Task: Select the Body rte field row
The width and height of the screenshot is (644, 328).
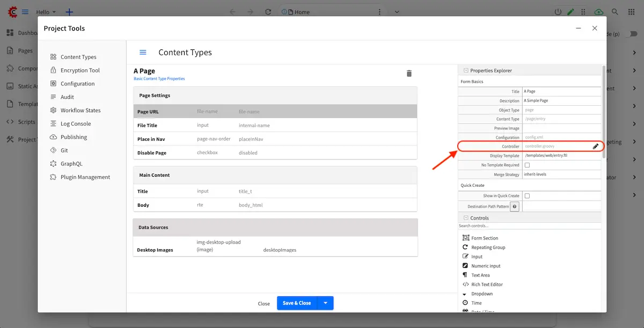Action: (275, 205)
